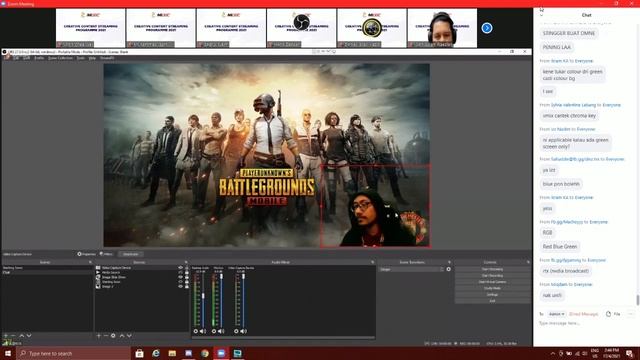Open Properties for the selected source
Viewport: 640px width, 360px height.
87,254
